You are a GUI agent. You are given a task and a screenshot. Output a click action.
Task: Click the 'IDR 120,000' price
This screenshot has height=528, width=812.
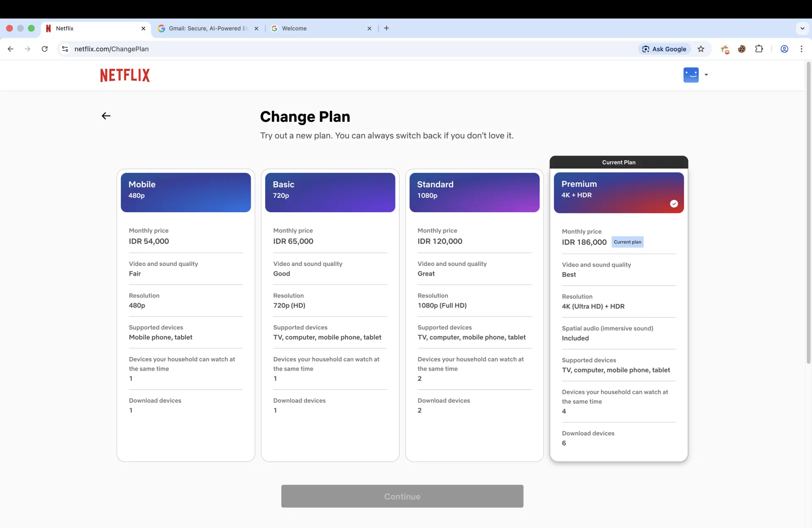coord(440,241)
